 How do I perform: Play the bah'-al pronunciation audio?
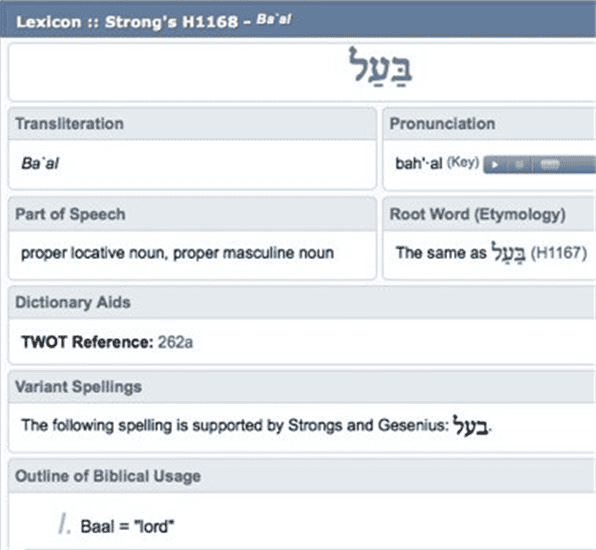click(x=495, y=165)
